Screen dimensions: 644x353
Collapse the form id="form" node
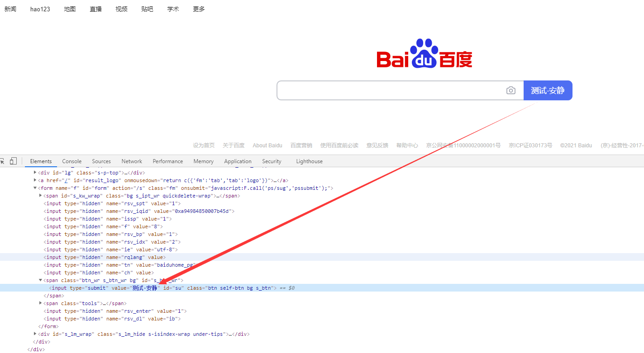coord(35,188)
